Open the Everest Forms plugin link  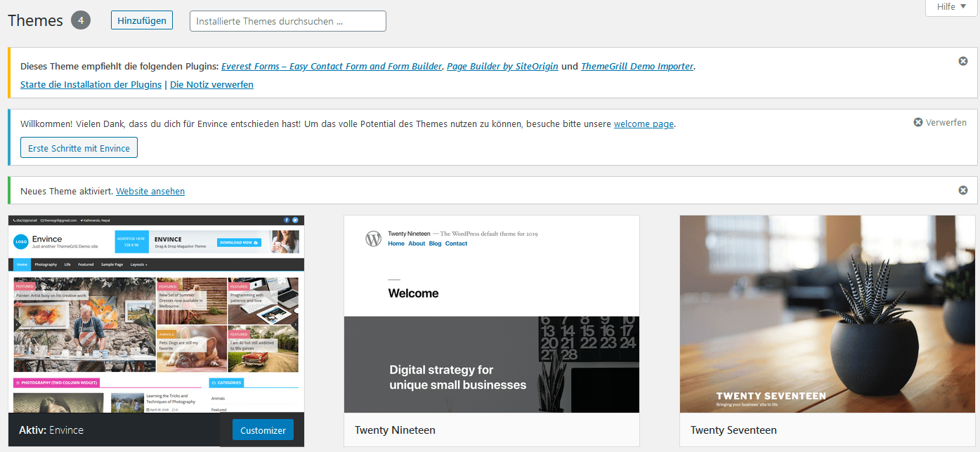332,67
